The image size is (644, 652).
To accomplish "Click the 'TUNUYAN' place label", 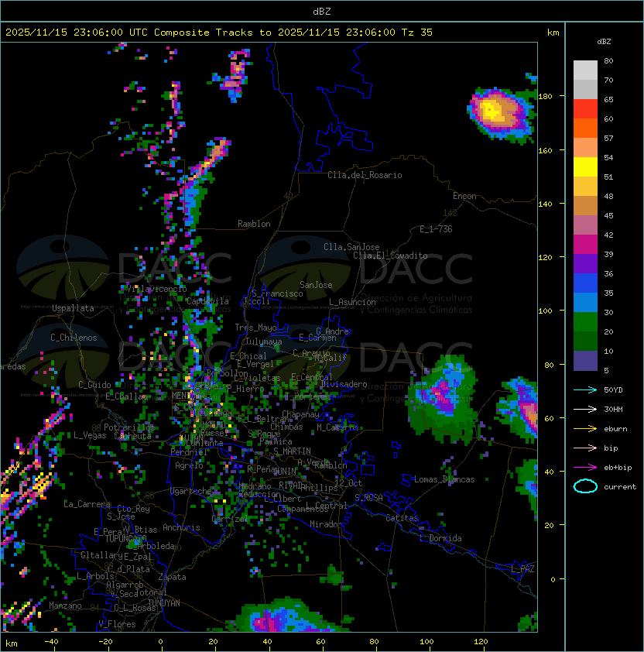I will click(x=164, y=603).
